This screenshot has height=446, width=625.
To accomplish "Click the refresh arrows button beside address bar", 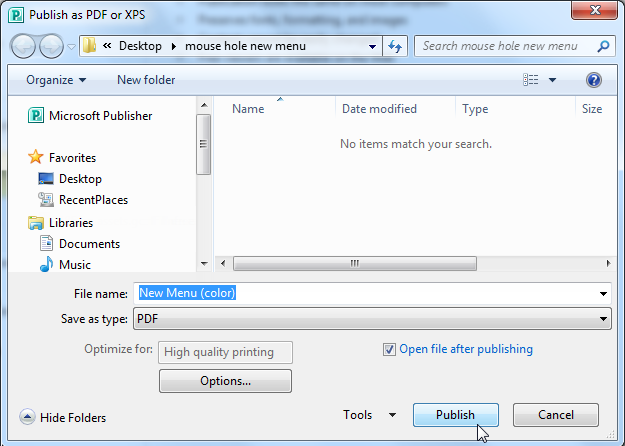I will click(395, 46).
